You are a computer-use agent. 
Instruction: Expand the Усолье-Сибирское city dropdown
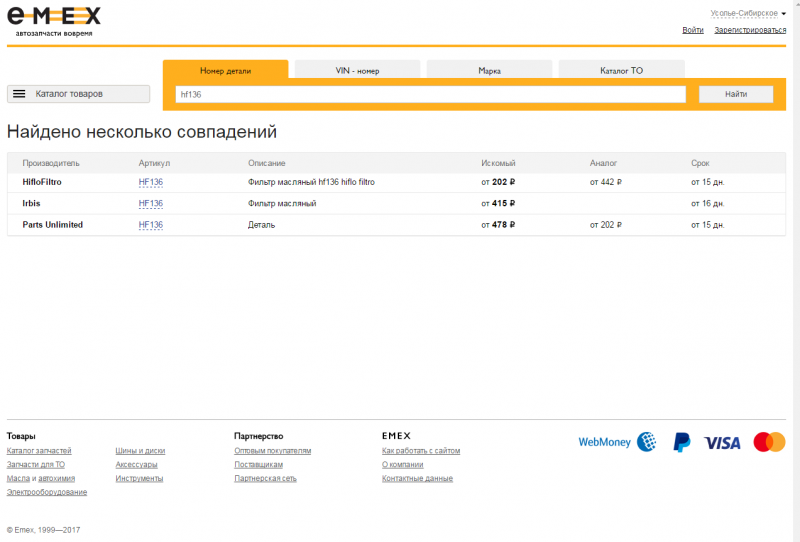tap(747, 13)
